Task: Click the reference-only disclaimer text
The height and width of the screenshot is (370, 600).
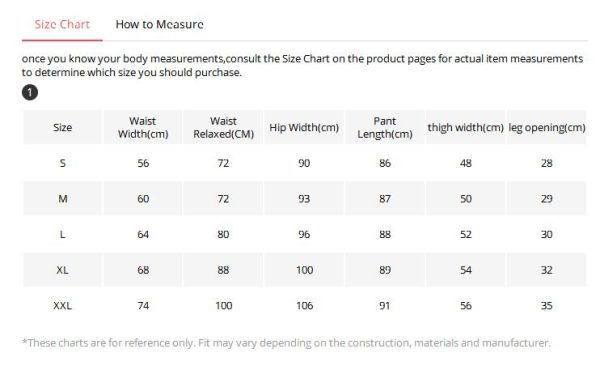Action: [x=286, y=343]
